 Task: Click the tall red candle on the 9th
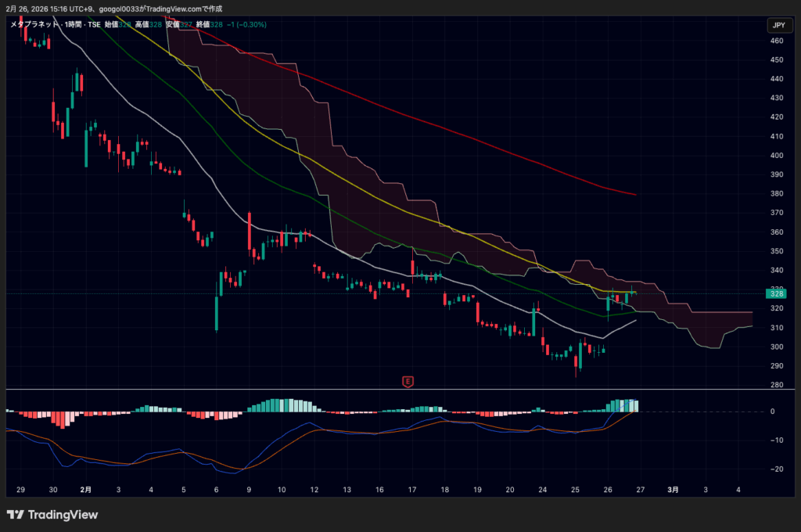point(249,232)
